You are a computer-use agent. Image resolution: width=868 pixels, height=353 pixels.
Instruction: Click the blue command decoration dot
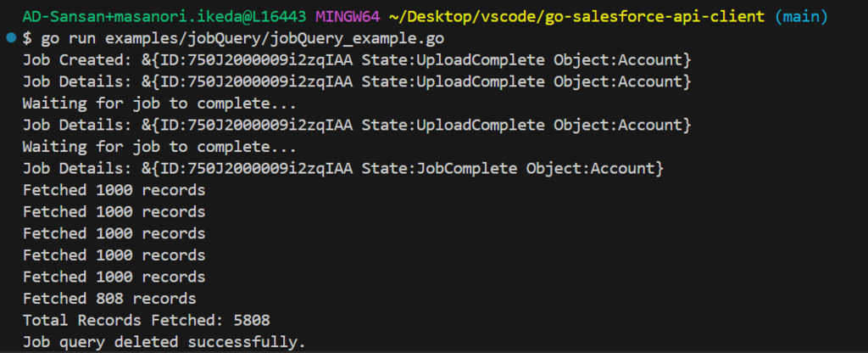(12, 39)
